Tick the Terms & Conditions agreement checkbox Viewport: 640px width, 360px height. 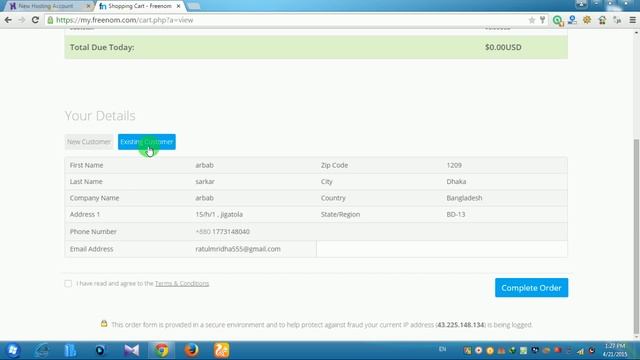tap(68, 283)
